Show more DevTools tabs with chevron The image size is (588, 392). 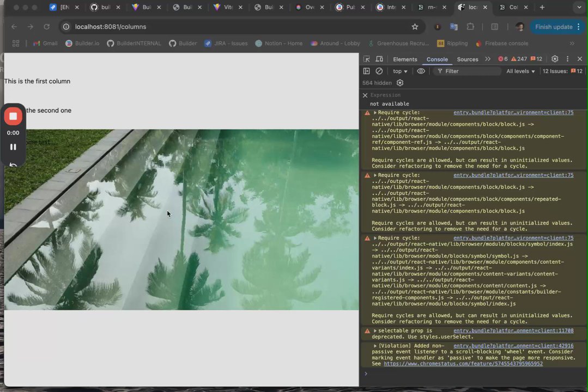(488, 59)
